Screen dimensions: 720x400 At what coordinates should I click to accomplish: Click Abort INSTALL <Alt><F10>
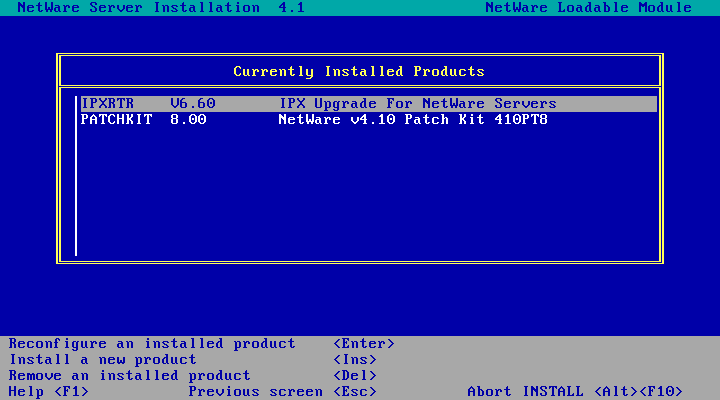coord(575,392)
